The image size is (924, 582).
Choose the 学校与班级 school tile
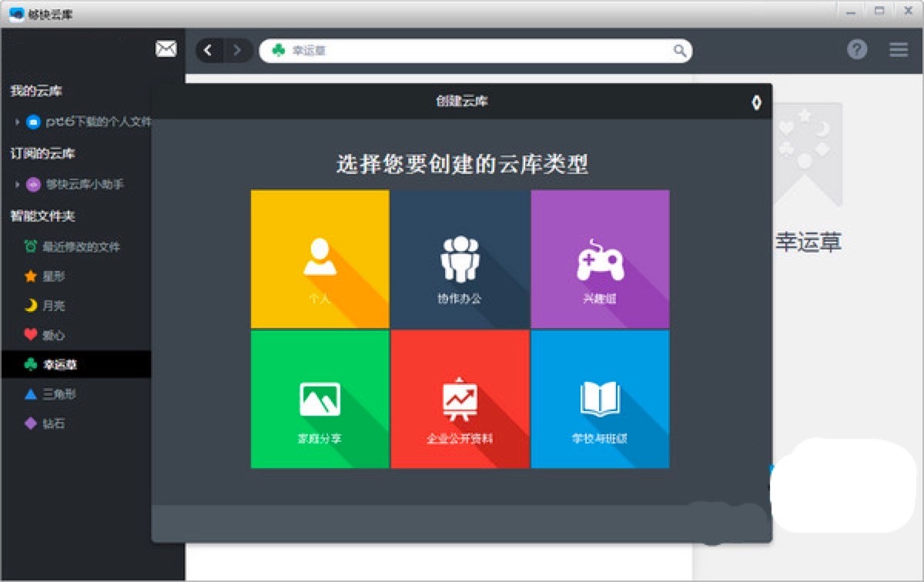pos(600,399)
